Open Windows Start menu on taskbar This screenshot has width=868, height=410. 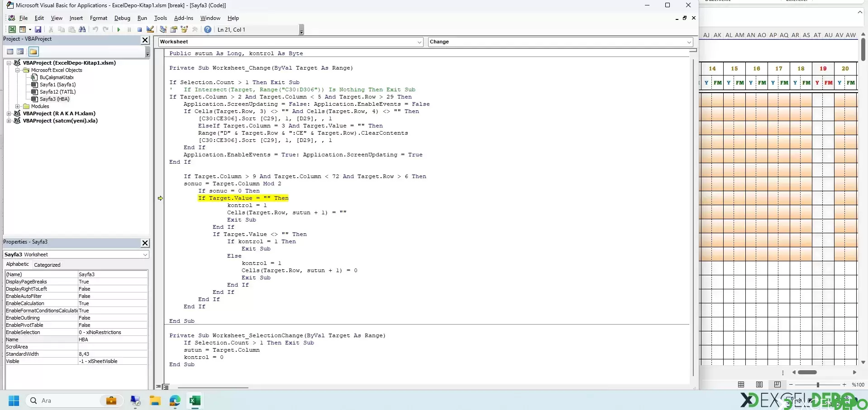[14, 401]
